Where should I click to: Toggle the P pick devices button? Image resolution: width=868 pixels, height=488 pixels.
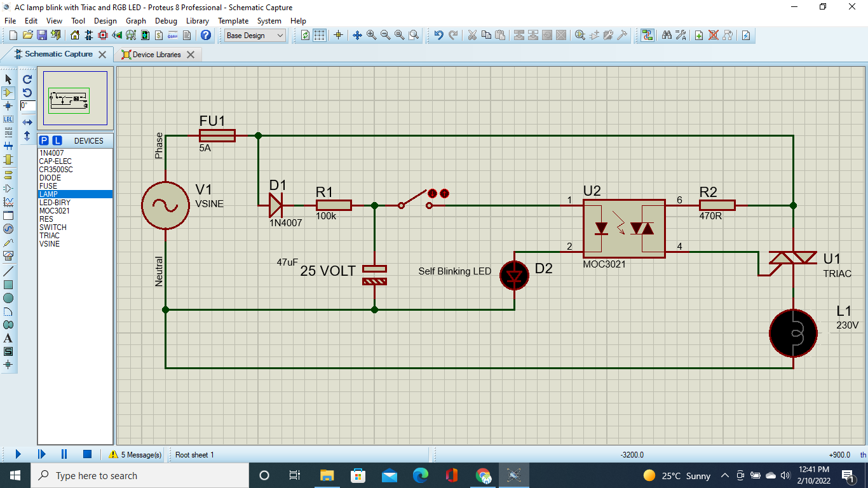(x=44, y=140)
